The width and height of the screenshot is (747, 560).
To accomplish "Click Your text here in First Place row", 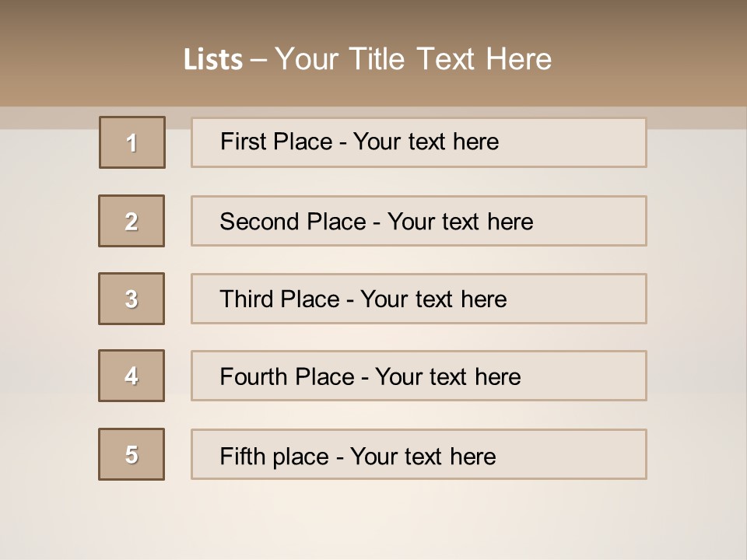I will 426,142.
